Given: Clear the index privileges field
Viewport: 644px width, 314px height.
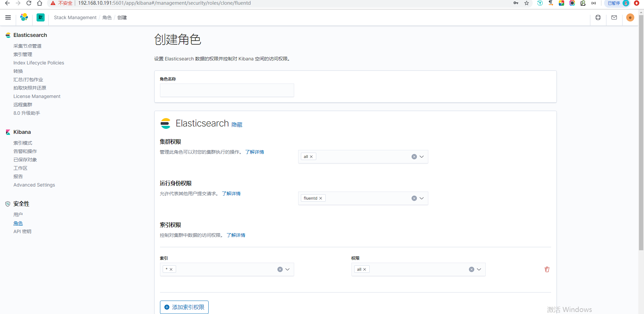Looking at the screenshot, I should tap(472, 269).
